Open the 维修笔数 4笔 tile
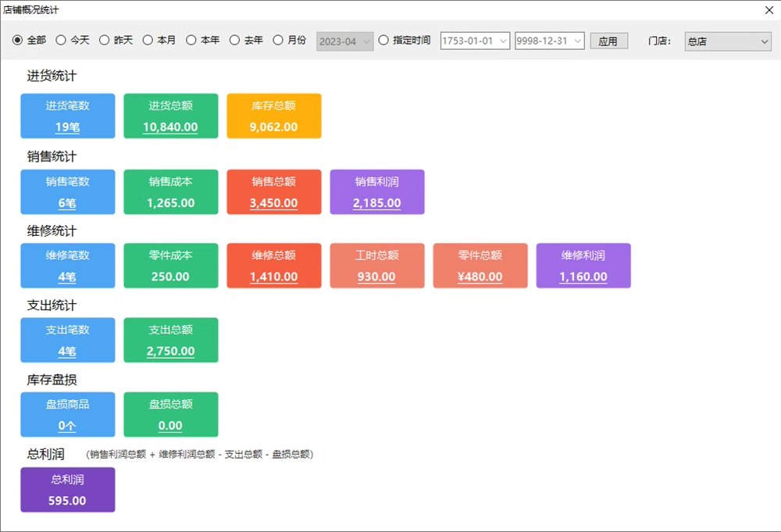Image resolution: width=781 pixels, height=532 pixels. (68, 266)
